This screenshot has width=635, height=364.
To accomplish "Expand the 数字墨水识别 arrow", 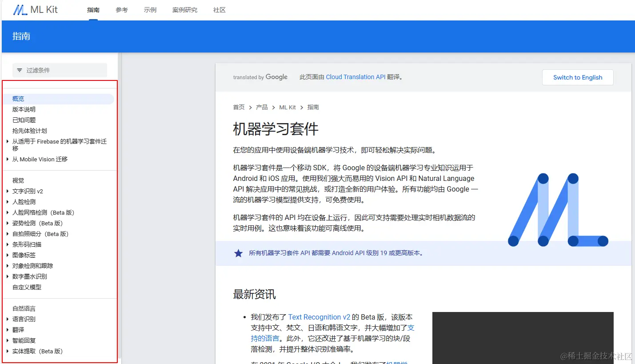I will click(8, 276).
